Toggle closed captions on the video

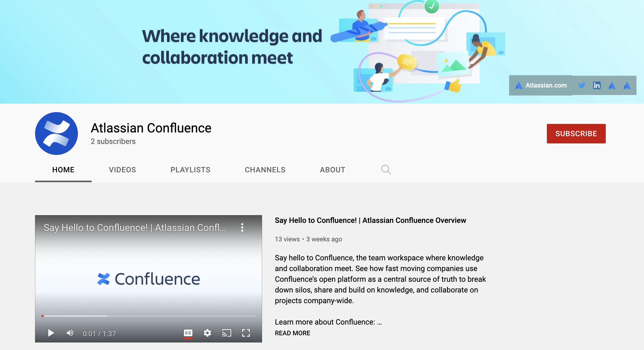tap(188, 333)
